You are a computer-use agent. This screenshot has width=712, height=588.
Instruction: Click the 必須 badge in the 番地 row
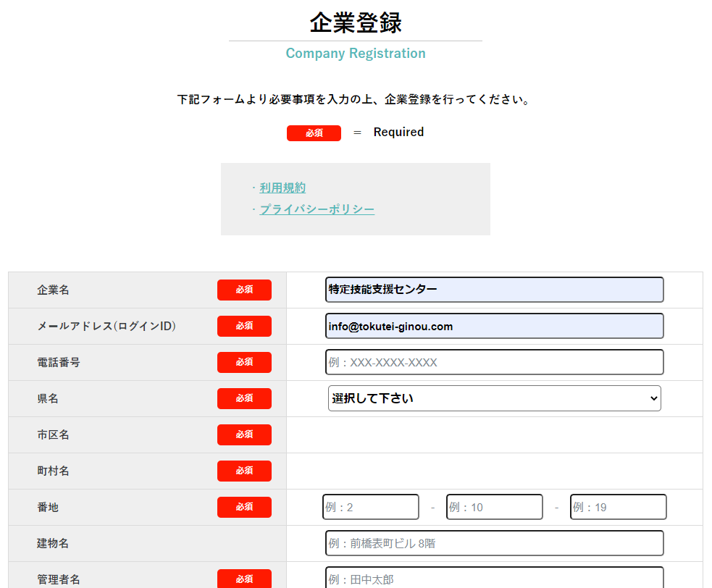pyautogui.click(x=244, y=507)
